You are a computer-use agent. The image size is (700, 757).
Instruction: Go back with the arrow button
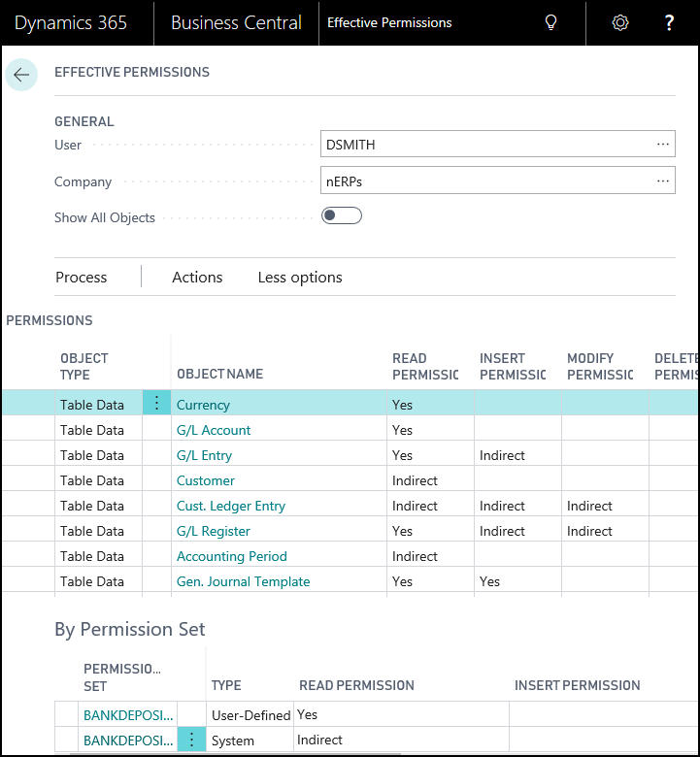click(x=21, y=75)
